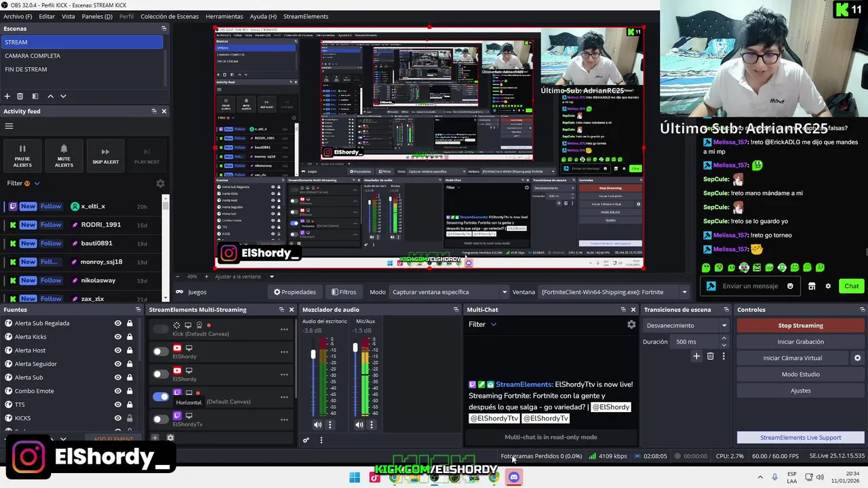Add output in Multi-Streaming plus icon
This screenshot has width=868, height=488.
click(x=155, y=438)
